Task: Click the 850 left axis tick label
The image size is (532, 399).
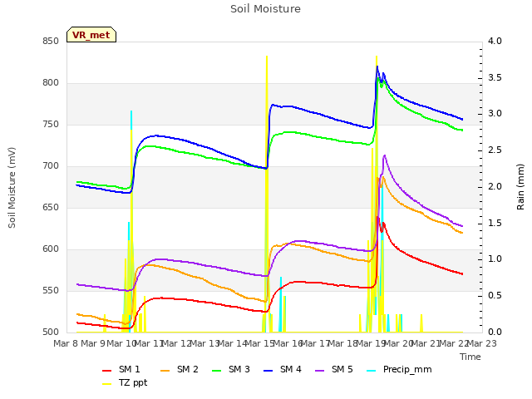Action: 51,42
